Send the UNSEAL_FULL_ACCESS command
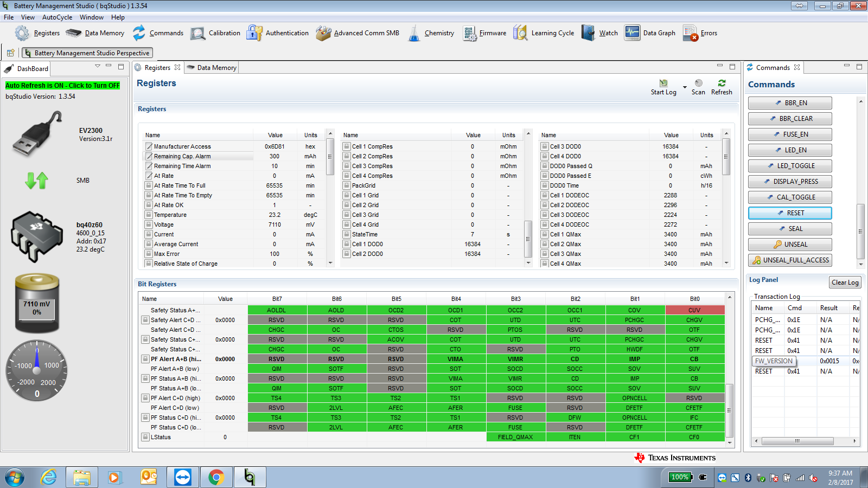The height and width of the screenshot is (488, 868). pyautogui.click(x=790, y=260)
